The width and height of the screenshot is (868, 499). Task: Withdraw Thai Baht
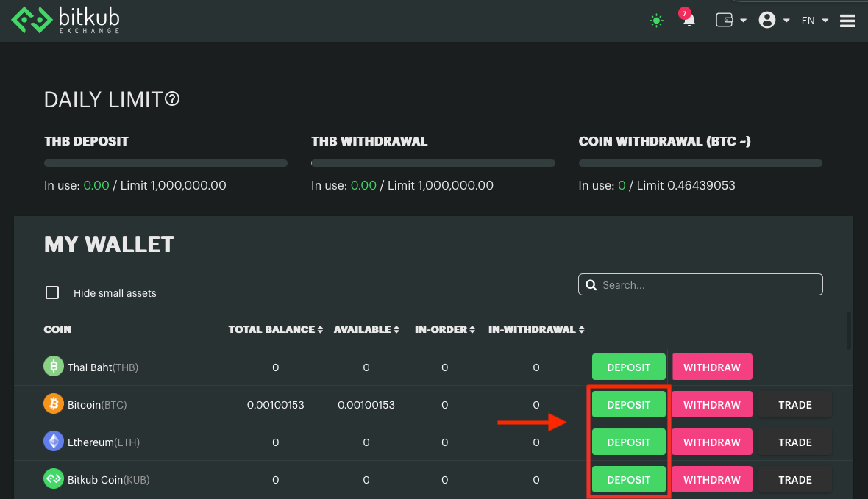pyautogui.click(x=712, y=367)
